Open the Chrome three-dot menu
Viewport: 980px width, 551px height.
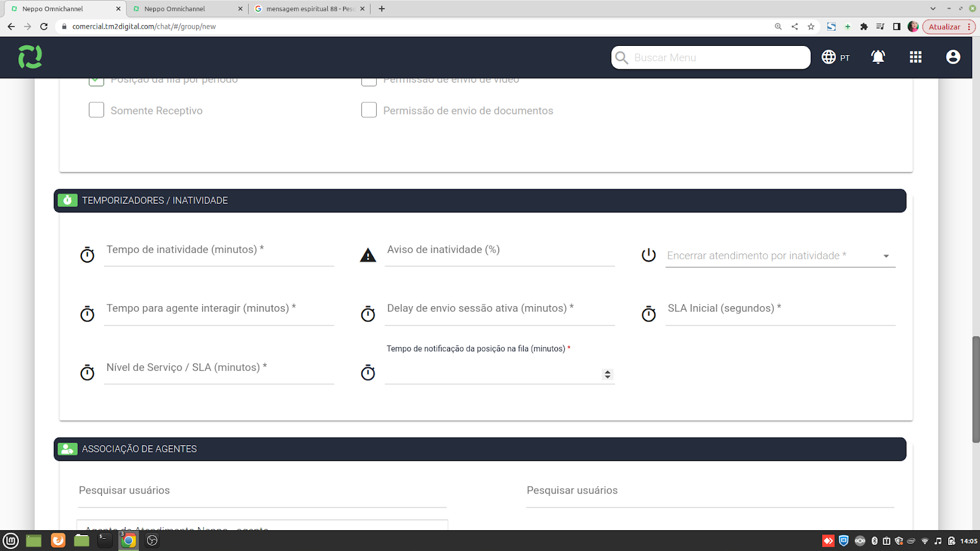click(x=969, y=27)
